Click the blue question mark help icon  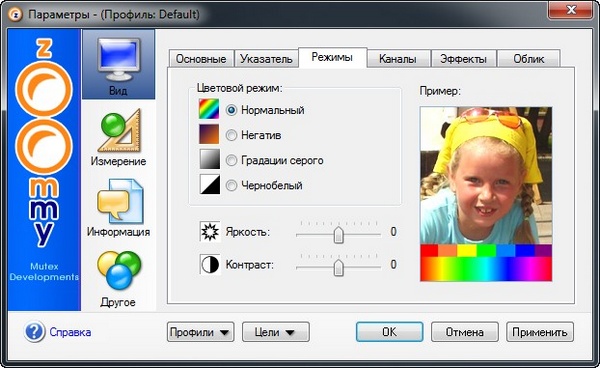point(35,331)
